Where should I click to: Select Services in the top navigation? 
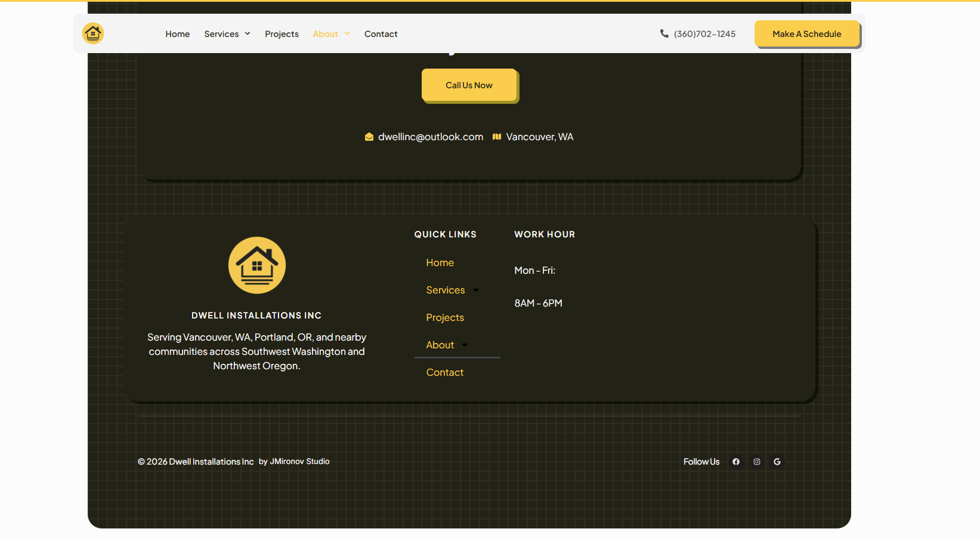point(221,34)
